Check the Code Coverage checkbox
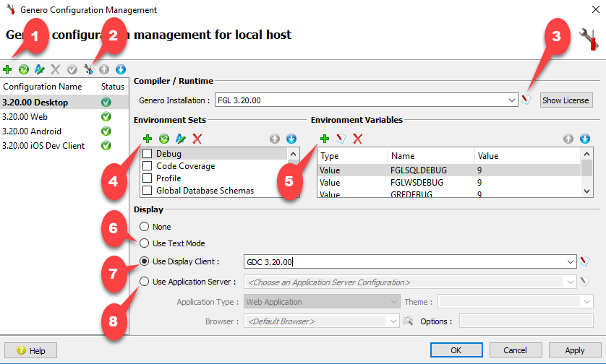The height and width of the screenshot is (364, 606). tap(148, 166)
